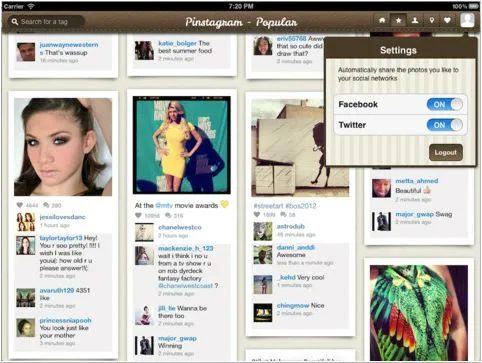Click the Settings popover title
The width and height of the screenshot is (482, 363).
(x=398, y=50)
